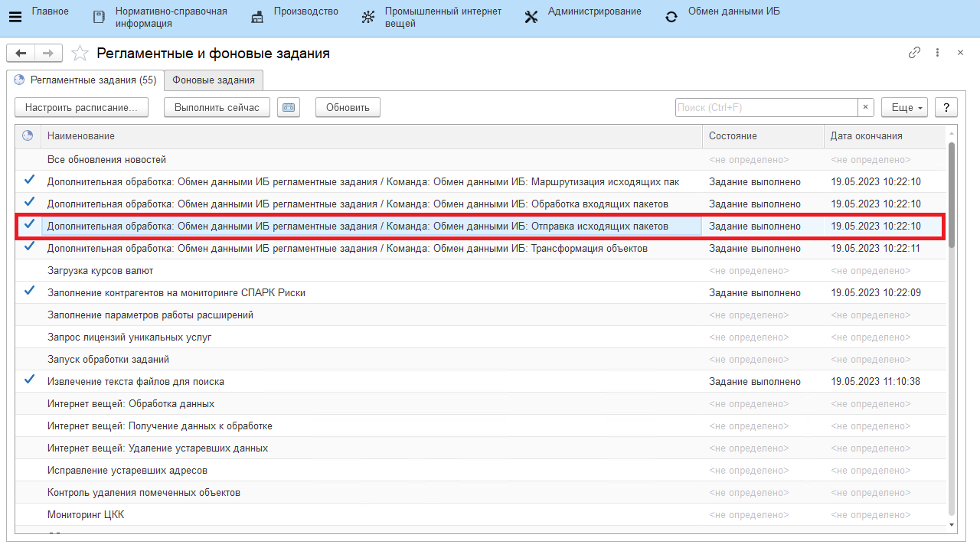Click Настроить расписание button
The height and width of the screenshot is (551, 980).
[x=81, y=108]
